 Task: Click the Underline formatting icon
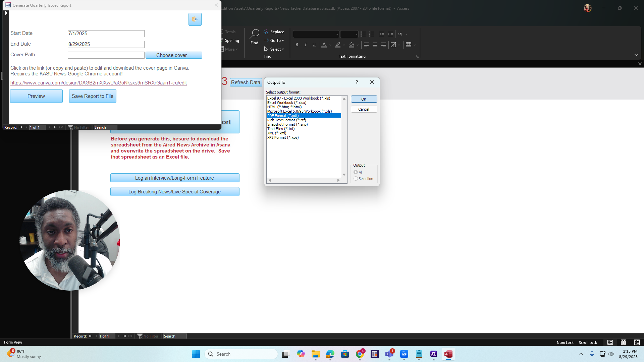314,45
